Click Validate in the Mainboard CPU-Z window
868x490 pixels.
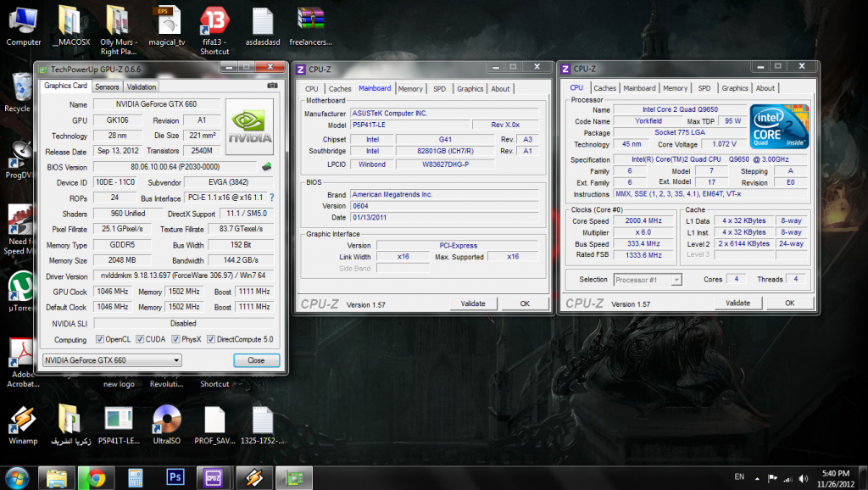[473, 303]
